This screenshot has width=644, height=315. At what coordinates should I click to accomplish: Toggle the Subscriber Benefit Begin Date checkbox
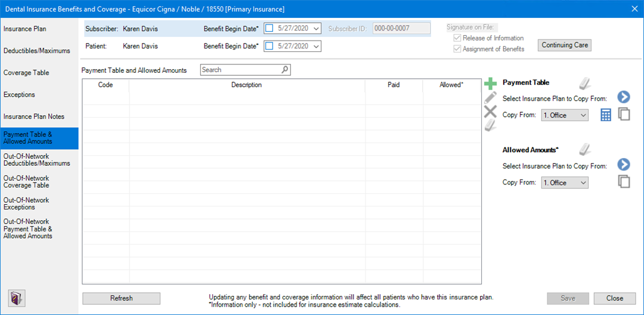click(x=269, y=28)
